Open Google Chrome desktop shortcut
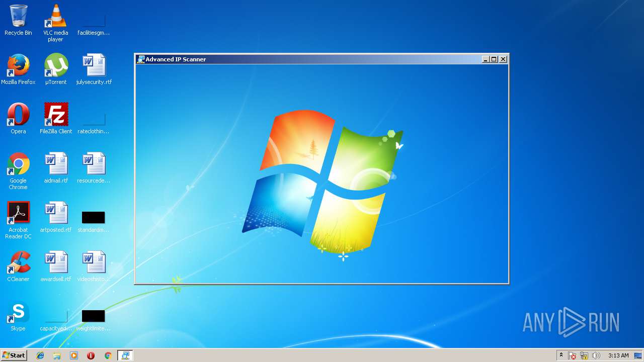 [x=18, y=171]
